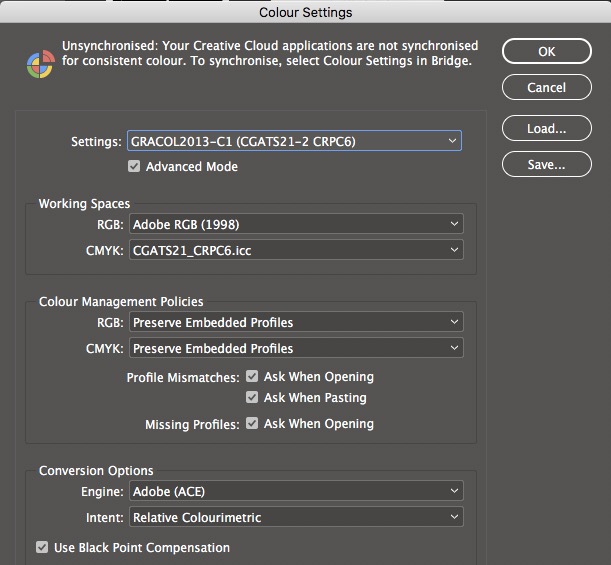Expand the conversion Engine dropdown

[295, 491]
